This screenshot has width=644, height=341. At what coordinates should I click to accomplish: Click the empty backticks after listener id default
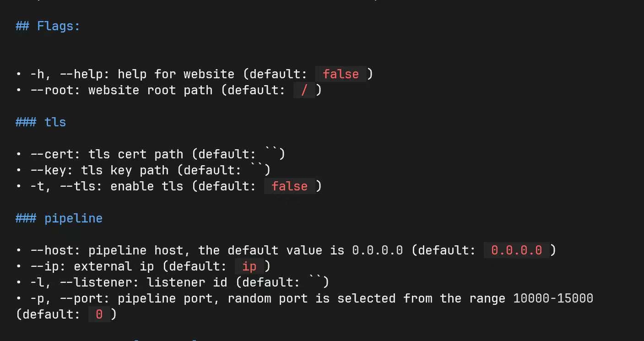315,280
